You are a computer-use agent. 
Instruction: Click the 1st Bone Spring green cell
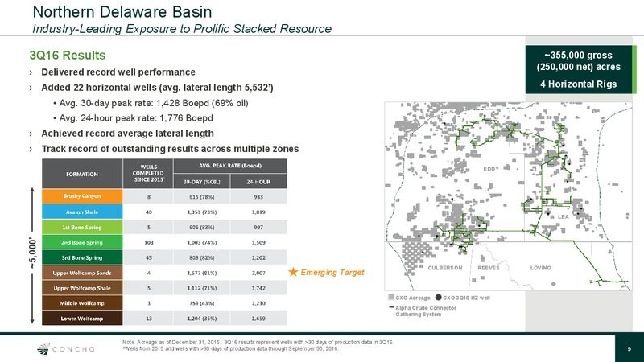(x=82, y=227)
